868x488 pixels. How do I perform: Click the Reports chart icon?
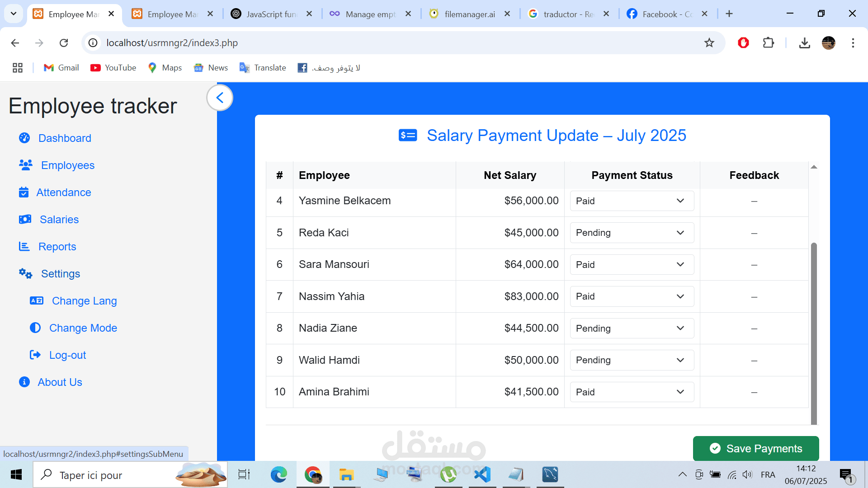[24, 246]
